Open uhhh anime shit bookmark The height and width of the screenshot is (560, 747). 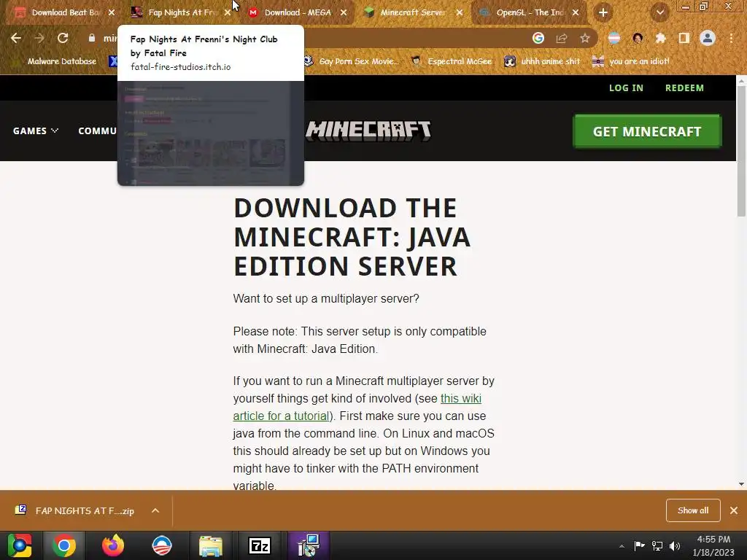pyautogui.click(x=543, y=61)
